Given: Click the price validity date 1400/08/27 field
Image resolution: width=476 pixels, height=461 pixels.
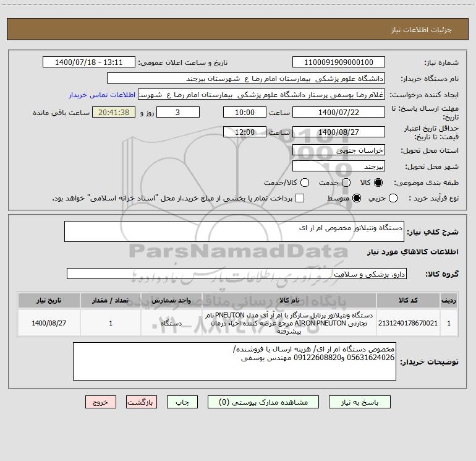Looking at the screenshot, I should click(x=339, y=132).
